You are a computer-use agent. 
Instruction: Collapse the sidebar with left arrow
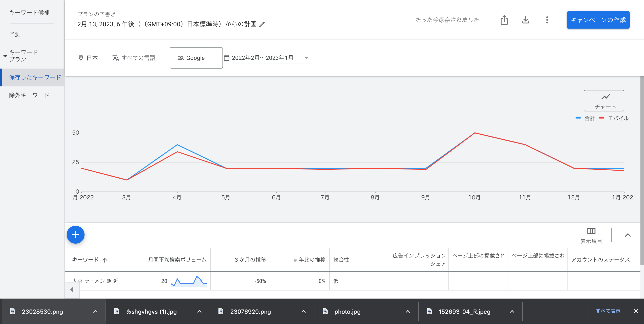click(x=72, y=290)
